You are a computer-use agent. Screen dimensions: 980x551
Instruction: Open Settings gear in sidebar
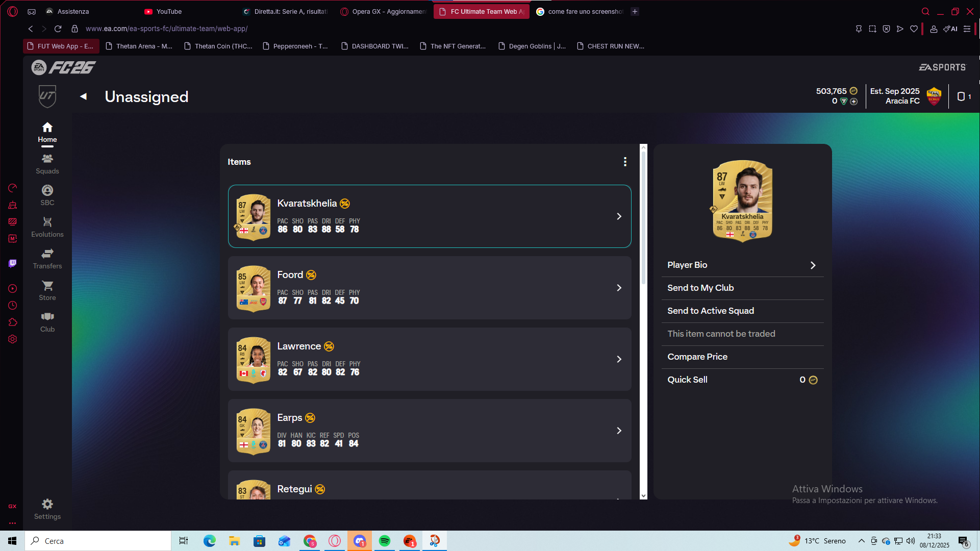(47, 504)
